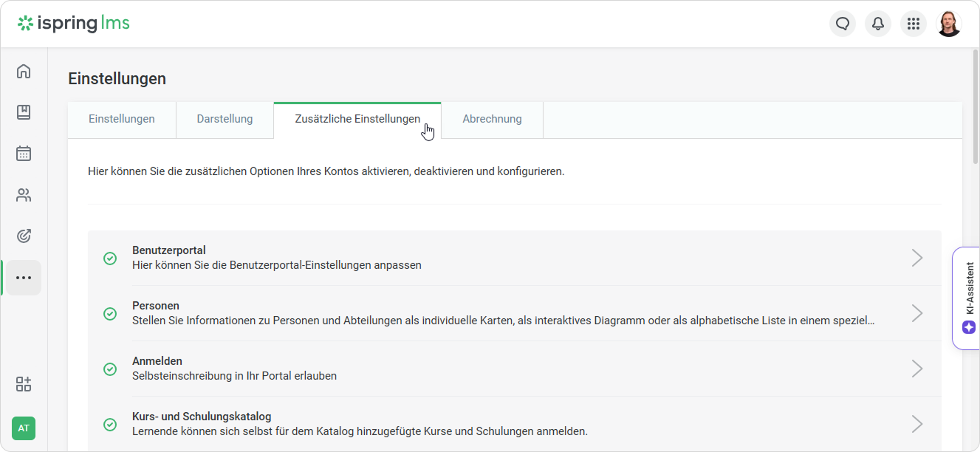Open the chat messages icon
Screen dimensions: 980x452
pos(843,24)
